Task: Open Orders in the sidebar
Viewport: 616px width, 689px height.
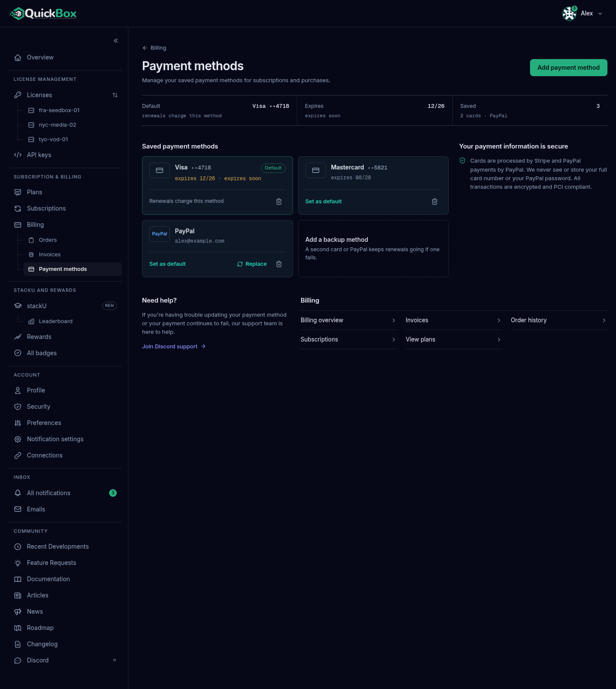Action: (72, 240)
